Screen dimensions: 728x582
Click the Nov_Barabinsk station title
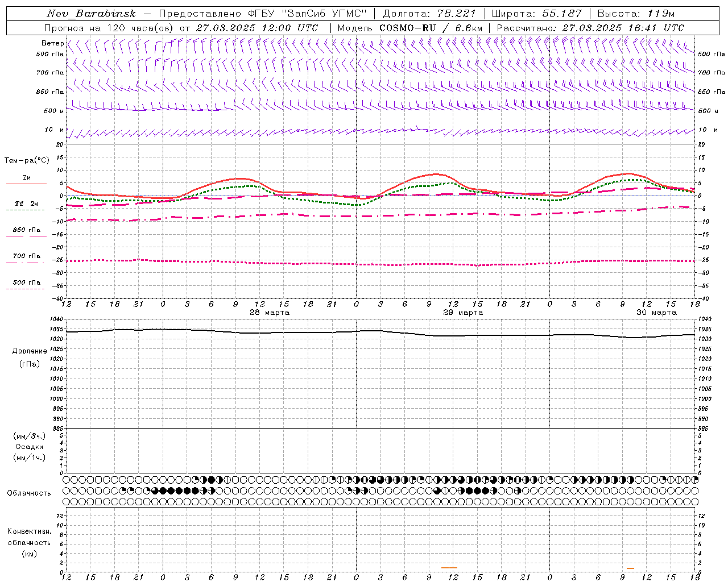(91, 14)
